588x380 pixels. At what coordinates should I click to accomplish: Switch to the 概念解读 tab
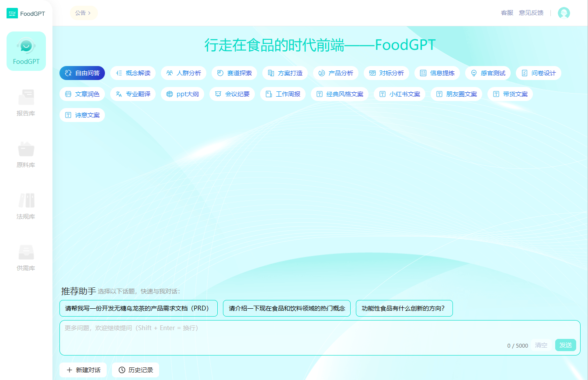[x=133, y=73]
